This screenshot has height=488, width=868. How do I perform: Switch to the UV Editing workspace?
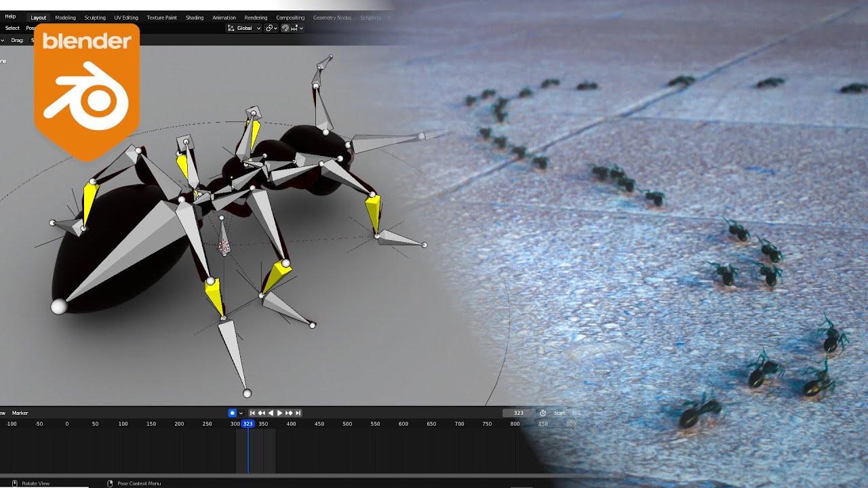click(126, 18)
